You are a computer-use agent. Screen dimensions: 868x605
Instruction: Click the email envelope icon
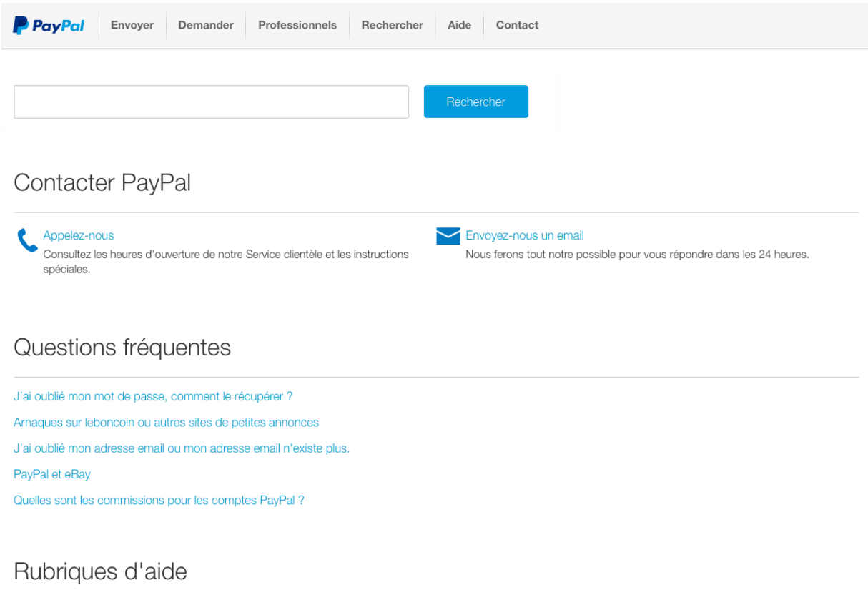point(448,235)
